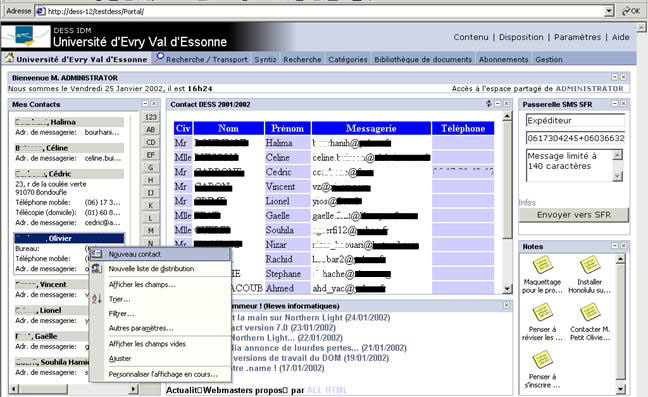Click the refresh icon in Contact DESS panel header
The height and width of the screenshot is (397, 648).
(x=489, y=104)
